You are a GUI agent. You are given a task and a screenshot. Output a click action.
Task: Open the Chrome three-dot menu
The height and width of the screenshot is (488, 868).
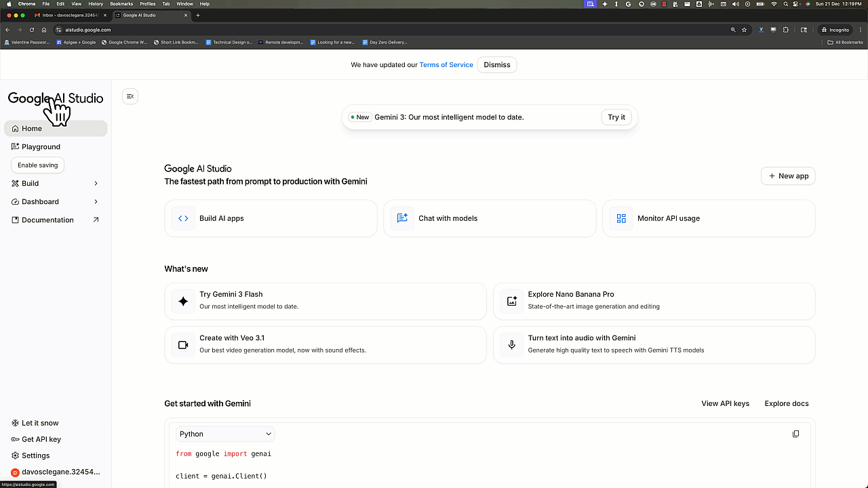[x=860, y=30]
